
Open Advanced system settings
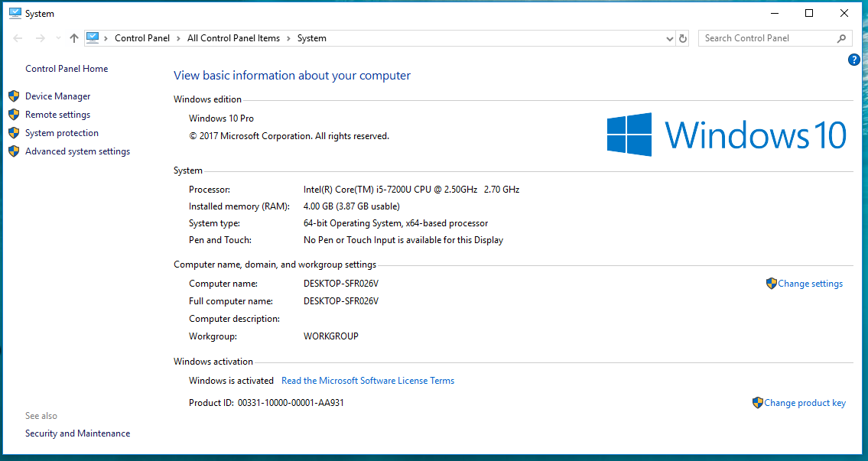[77, 151]
